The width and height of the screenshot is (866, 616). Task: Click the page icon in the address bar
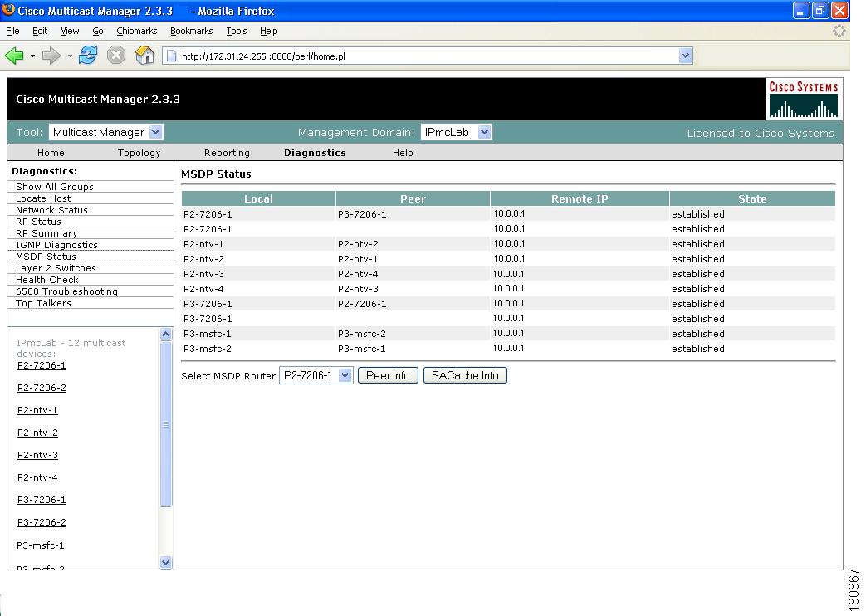[x=172, y=56]
